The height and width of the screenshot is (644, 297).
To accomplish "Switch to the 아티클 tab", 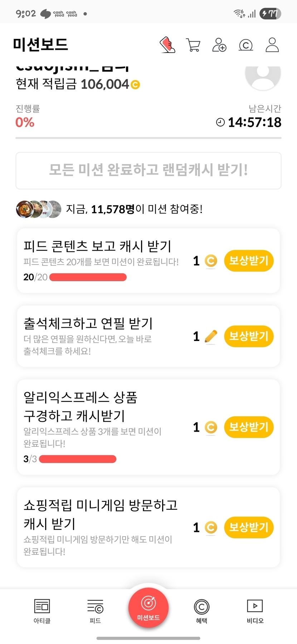I will (42, 611).
